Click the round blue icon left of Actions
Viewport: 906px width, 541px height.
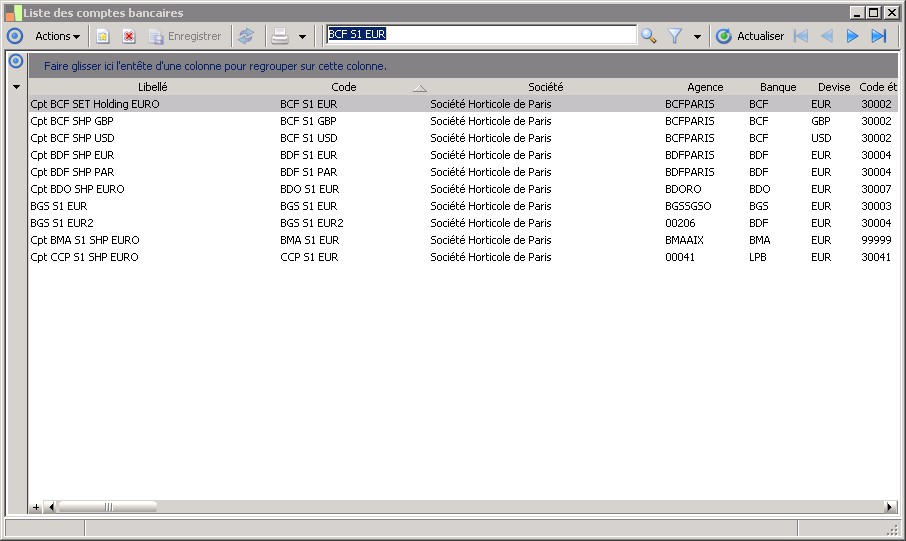pyautogui.click(x=14, y=36)
